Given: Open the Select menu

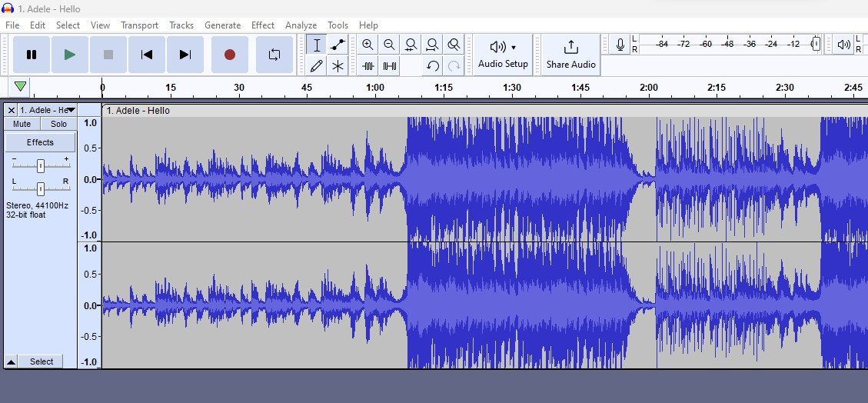Looking at the screenshot, I should pyautogui.click(x=68, y=25).
